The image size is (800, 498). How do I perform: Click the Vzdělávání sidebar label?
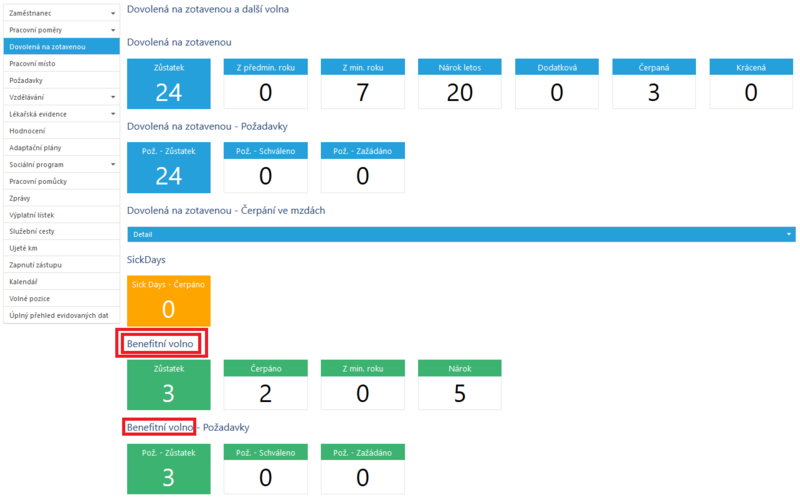27,97
